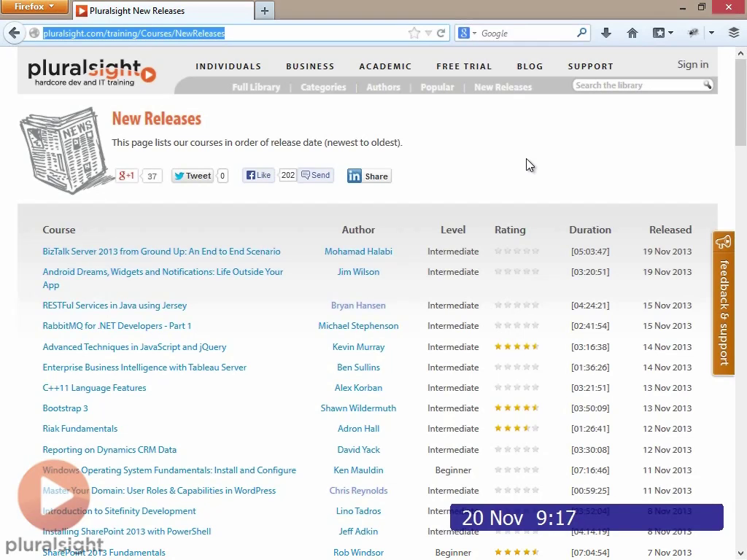Like the page on Facebook
Viewport: 747px width, 560px height.
[x=259, y=175]
